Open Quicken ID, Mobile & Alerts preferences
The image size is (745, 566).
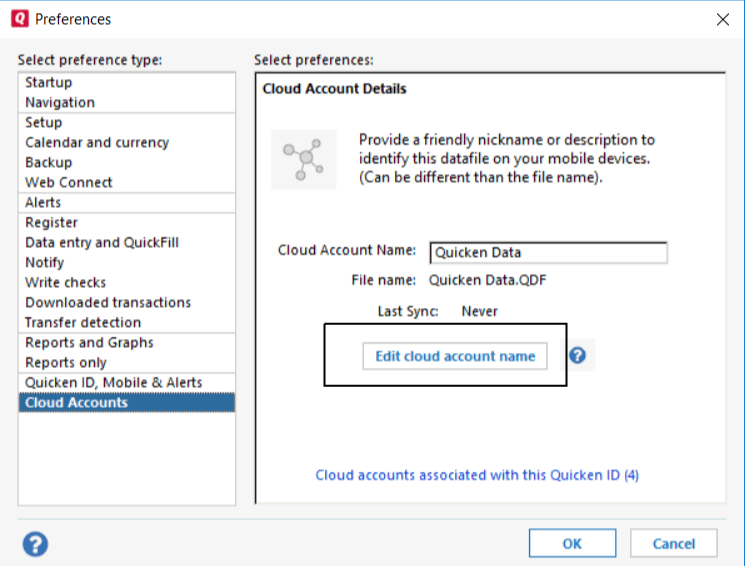click(127, 383)
